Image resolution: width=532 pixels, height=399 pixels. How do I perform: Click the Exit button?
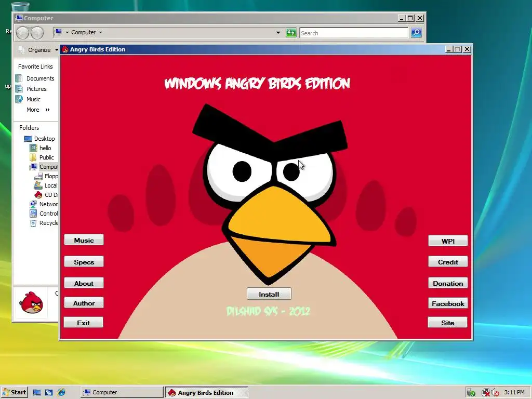[84, 322]
